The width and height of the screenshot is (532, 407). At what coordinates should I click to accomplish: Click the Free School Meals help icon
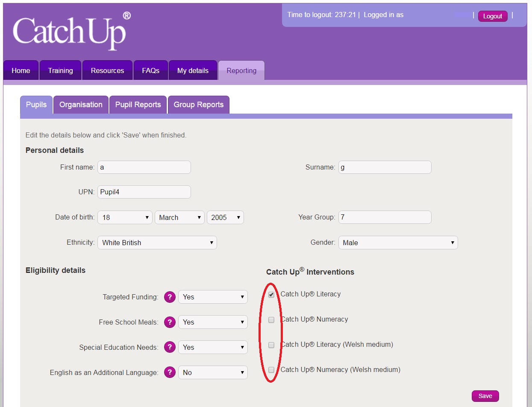tap(170, 322)
